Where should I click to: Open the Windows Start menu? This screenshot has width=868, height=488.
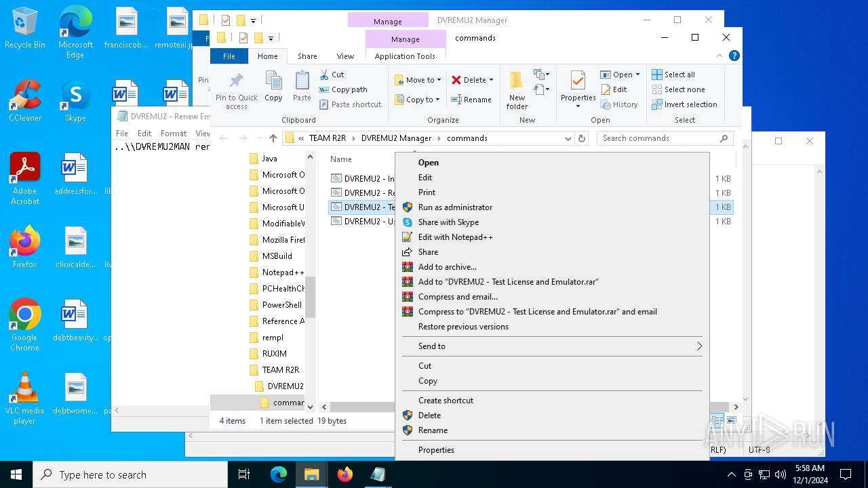pyautogui.click(x=16, y=474)
